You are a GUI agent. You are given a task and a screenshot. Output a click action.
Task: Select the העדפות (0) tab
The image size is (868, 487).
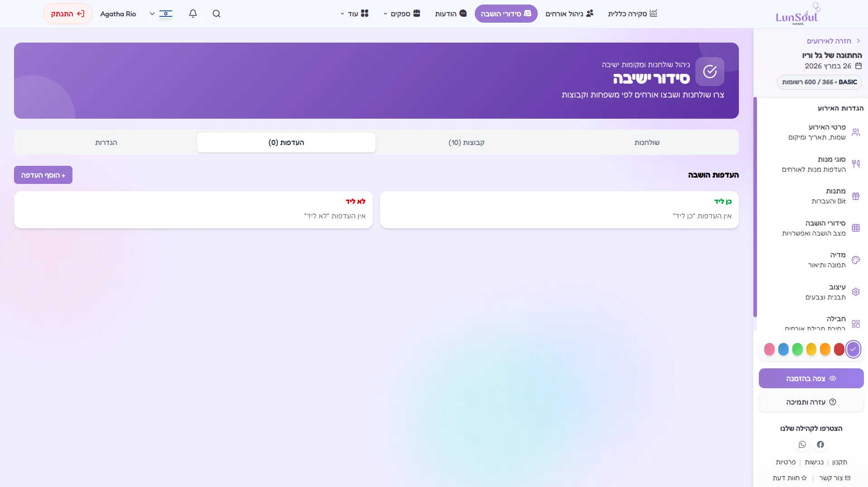pos(286,142)
